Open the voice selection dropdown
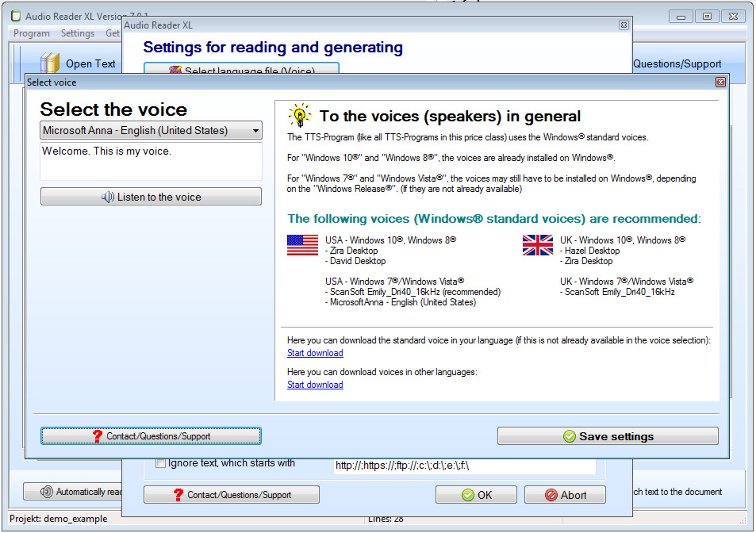Screen dimensions: 756x533 tap(151, 130)
